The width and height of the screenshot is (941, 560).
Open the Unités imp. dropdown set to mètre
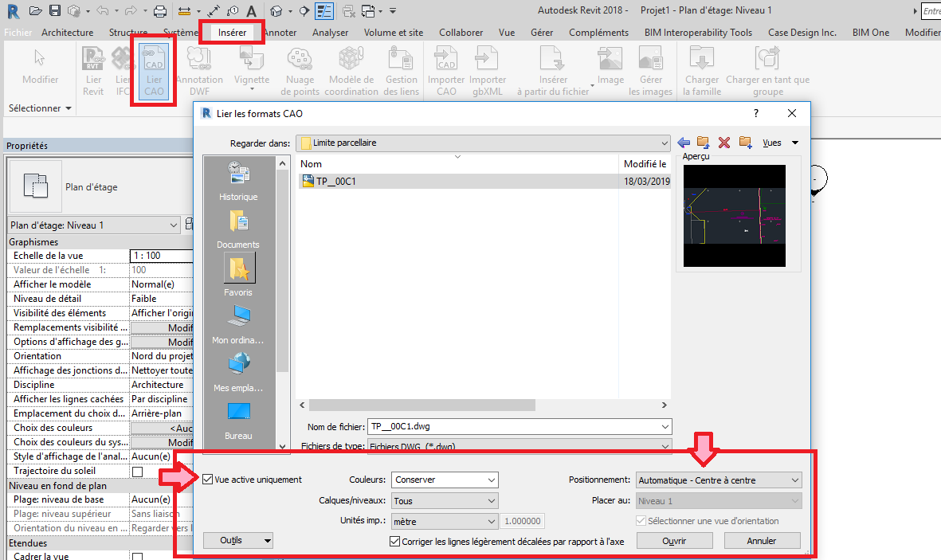445,522
